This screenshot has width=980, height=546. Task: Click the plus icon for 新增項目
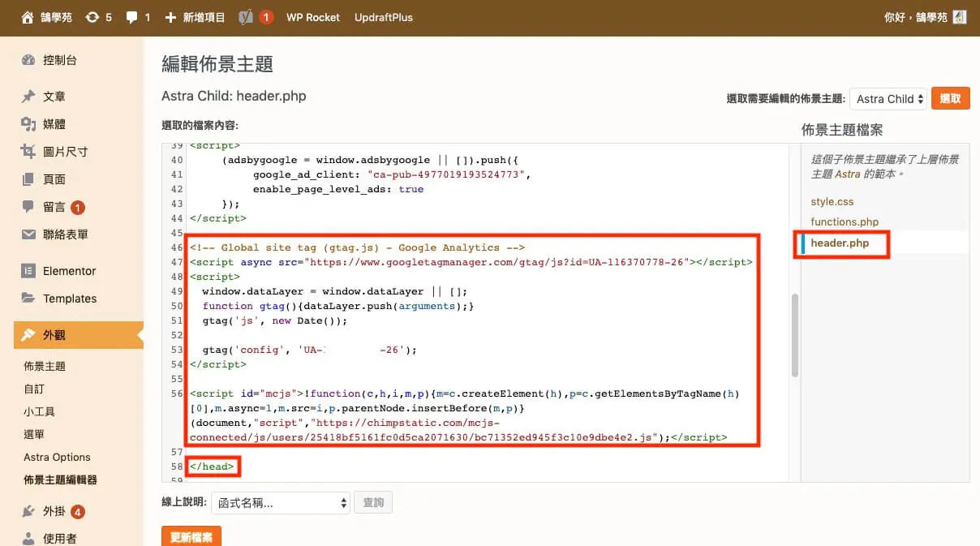coord(170,17)
